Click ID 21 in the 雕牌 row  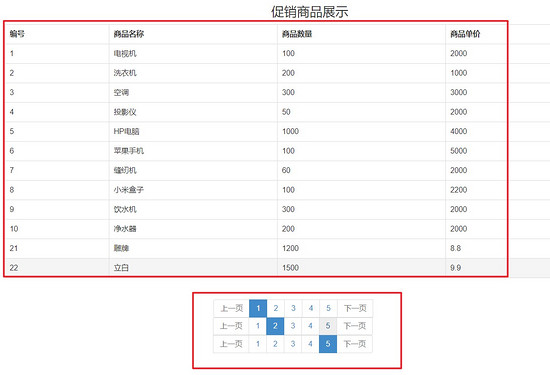[x=14, y=248]
